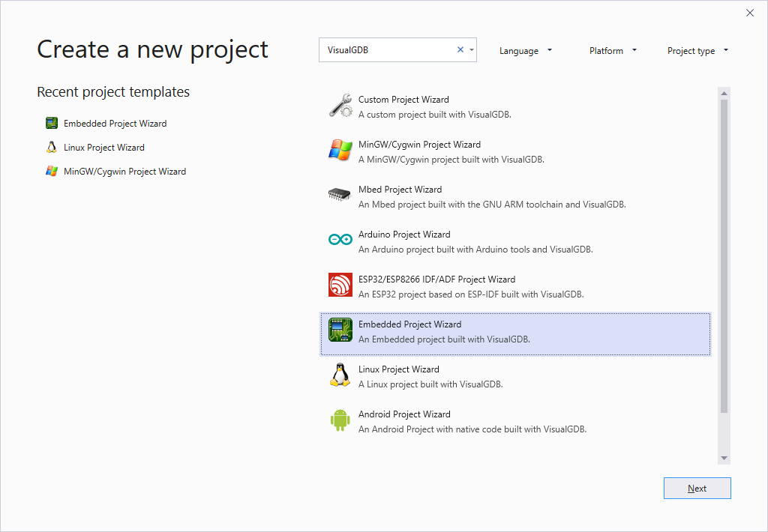This screenshot has width=768, height=532.
Task: Click the Custom Project Wizard wrench icon
Action: [x=340, y=105]
